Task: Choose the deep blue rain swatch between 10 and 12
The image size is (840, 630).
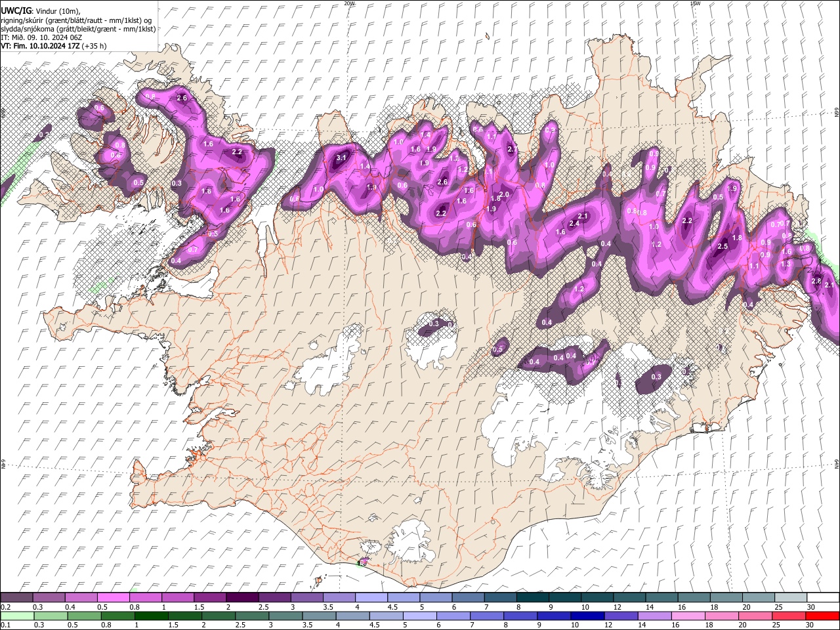Action: coord(588,616)
